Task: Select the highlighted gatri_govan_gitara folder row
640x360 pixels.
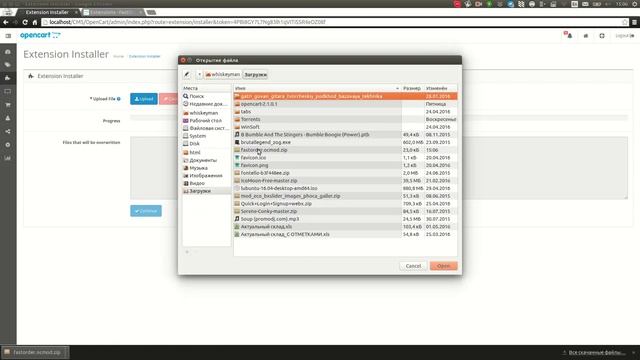Action: [345, 96]
